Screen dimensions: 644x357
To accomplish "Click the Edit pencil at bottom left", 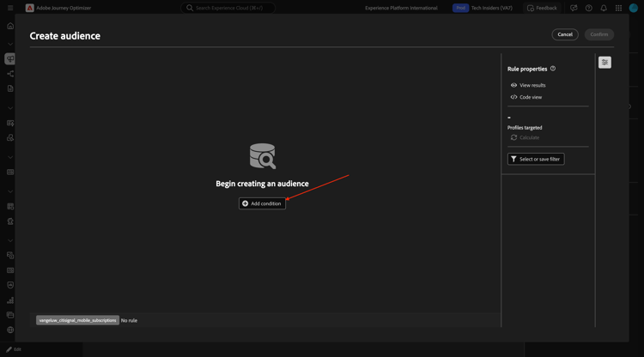I will click(14, 349).
